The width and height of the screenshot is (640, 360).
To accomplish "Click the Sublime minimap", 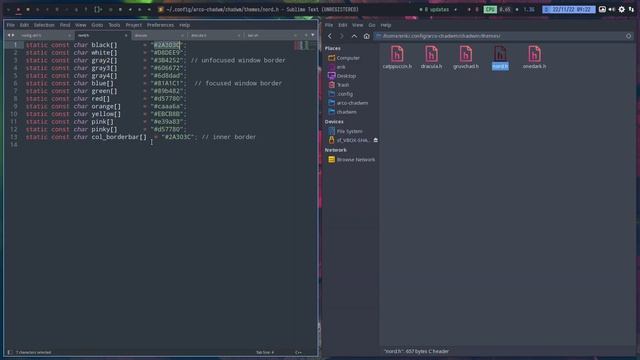I will (x=304, y=45).
